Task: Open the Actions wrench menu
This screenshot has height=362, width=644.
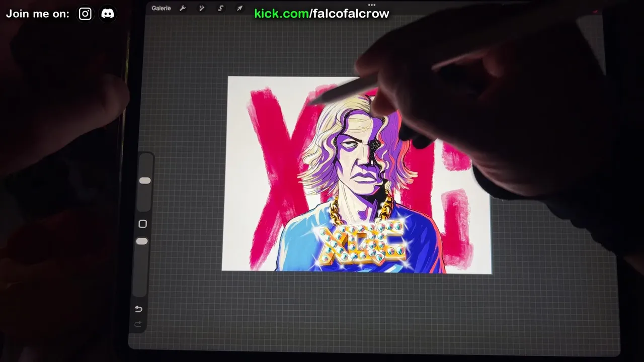Action: 183,8
